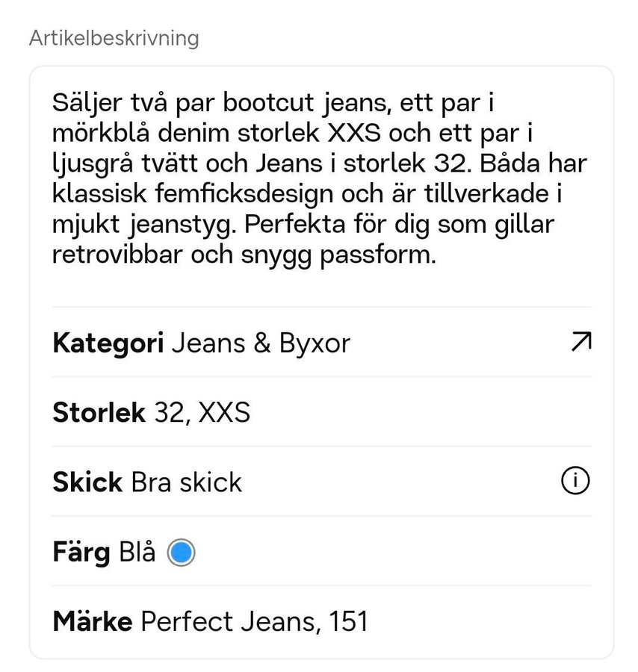The width and height of the screenshot is (638, 672).
Task: Click the bold Märke label
Action: [x=93, y=621]
